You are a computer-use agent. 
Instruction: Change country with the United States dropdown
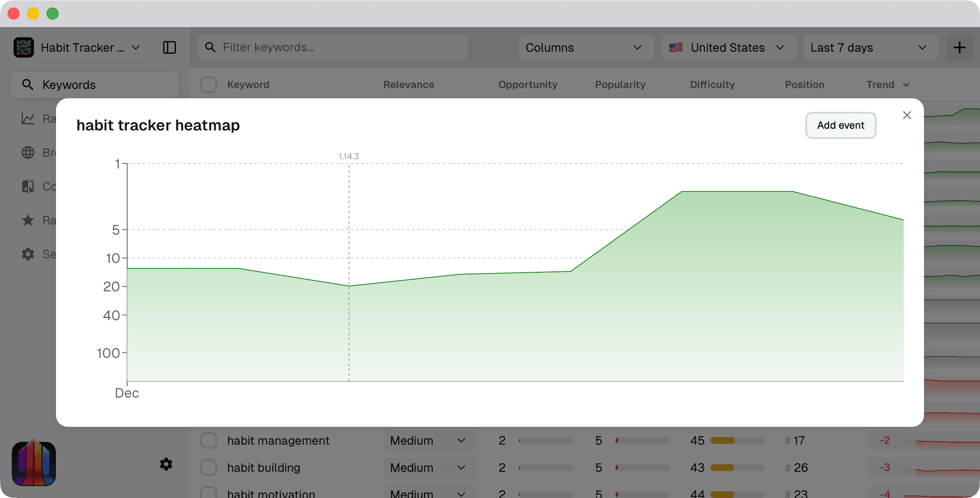[728, 47]
